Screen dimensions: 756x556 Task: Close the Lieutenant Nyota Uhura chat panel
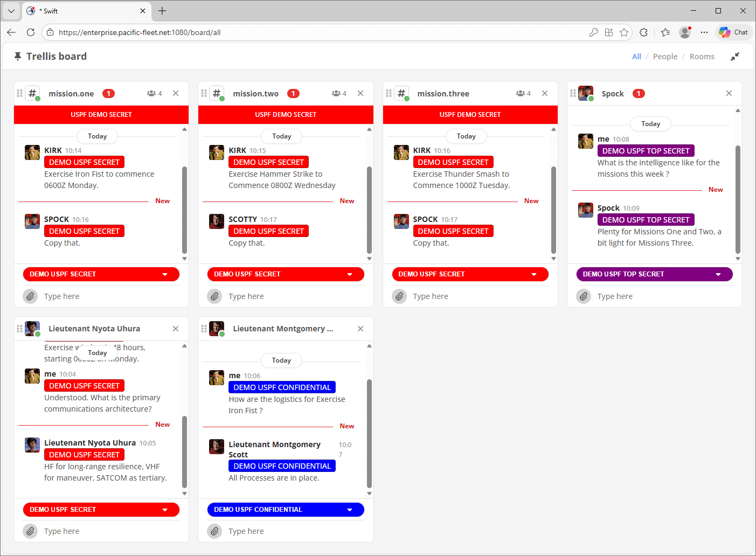tap(176, 329)
